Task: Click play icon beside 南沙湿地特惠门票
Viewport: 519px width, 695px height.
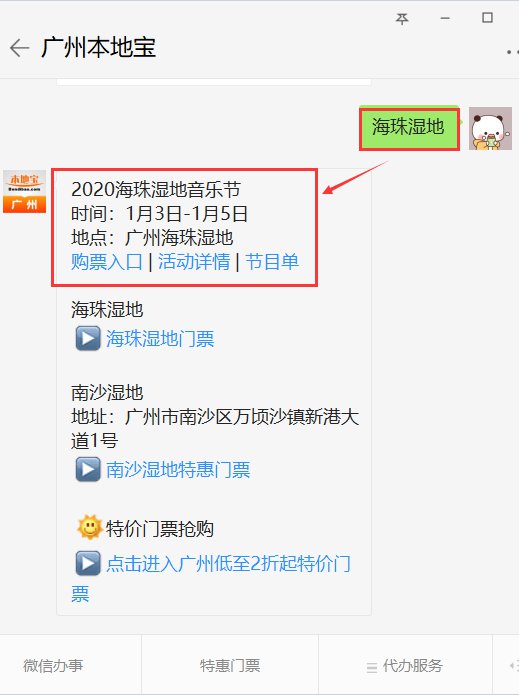Action: [x=88, y=469]
